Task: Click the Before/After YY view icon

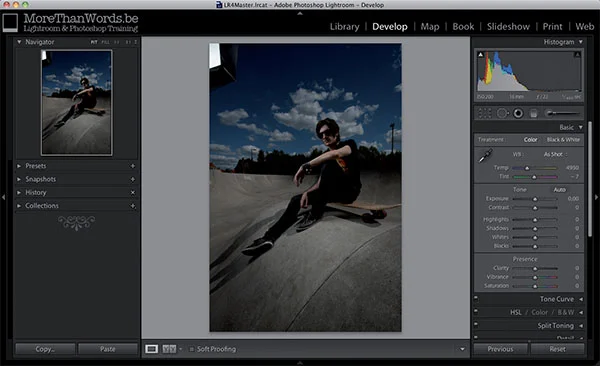Action: [x=169, y=349]
